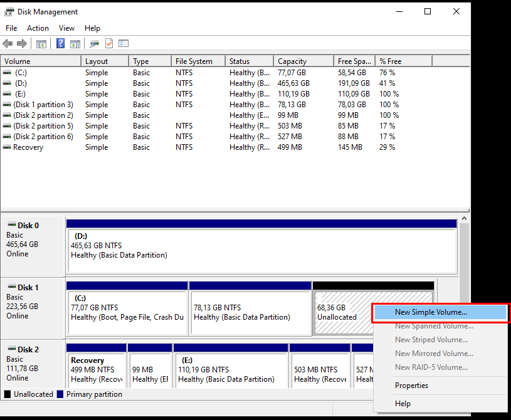Open the View menu

[x=66, y=28]
